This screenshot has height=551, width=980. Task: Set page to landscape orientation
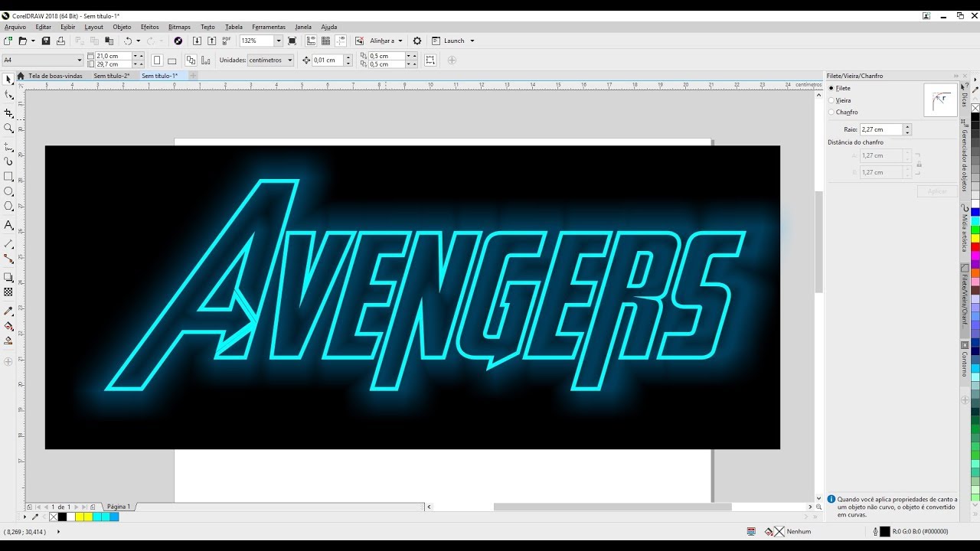171,60
